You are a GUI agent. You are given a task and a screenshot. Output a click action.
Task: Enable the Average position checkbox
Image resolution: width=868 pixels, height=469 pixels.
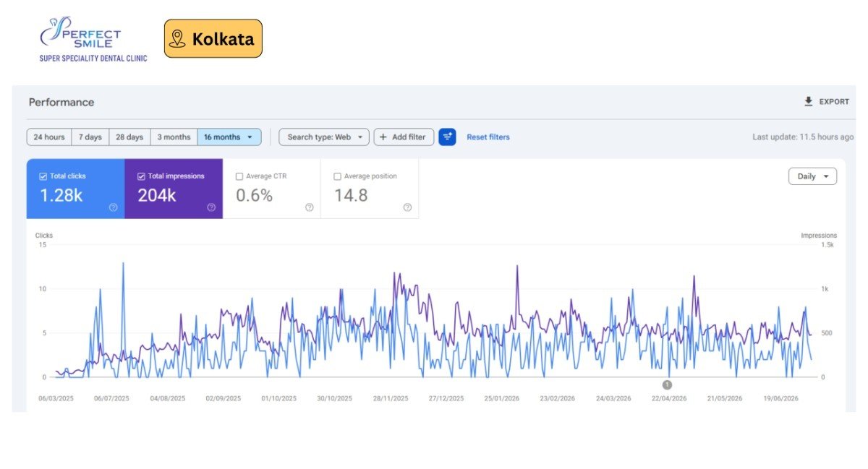pyautogui.click(x=337, y=176)
